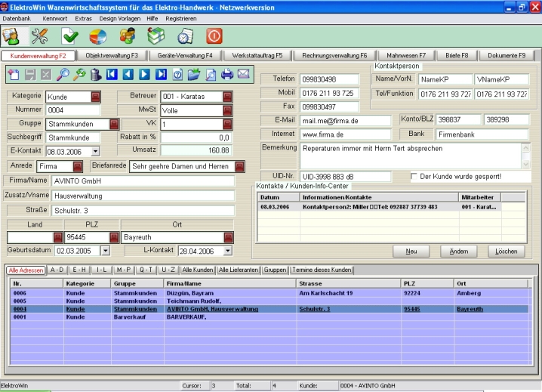
Task: Click the red power exit icon
Action: [214, 35]
